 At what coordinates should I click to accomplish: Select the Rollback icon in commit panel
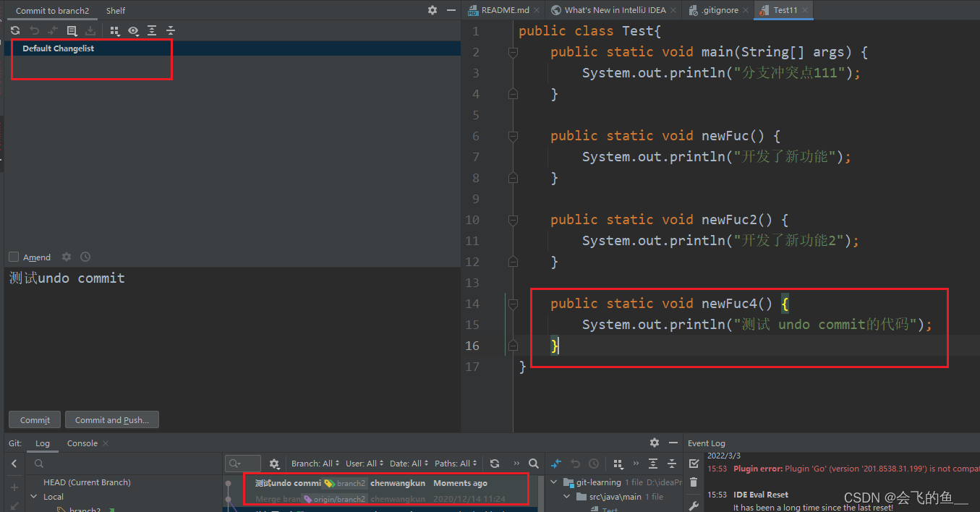35,30
